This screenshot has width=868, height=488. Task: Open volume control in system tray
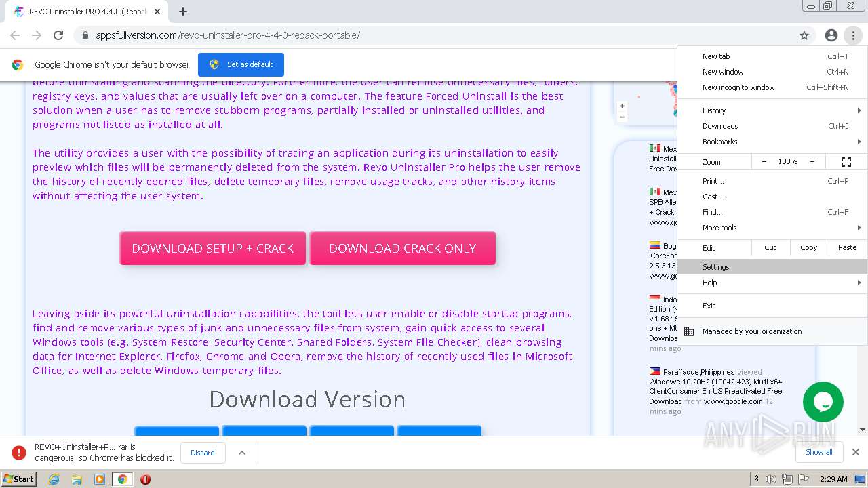coord(771,479)
